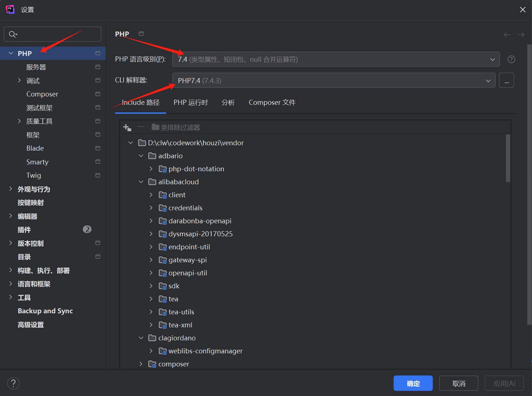Click the project icon on the Composer row

(x=98, y=94)
